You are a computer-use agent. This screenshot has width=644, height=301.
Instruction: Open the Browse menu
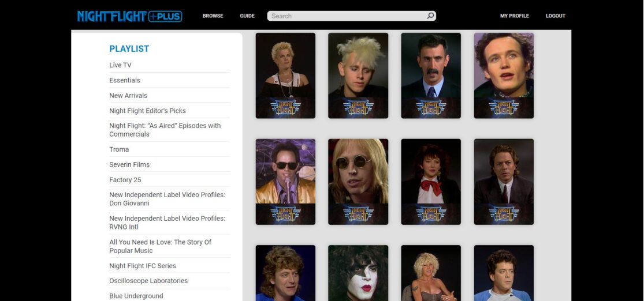point(213,16)
